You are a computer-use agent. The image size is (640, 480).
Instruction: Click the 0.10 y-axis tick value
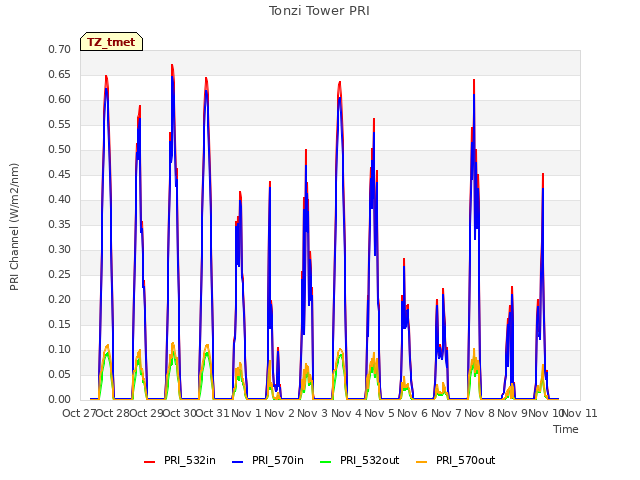(x=60, y=349)
